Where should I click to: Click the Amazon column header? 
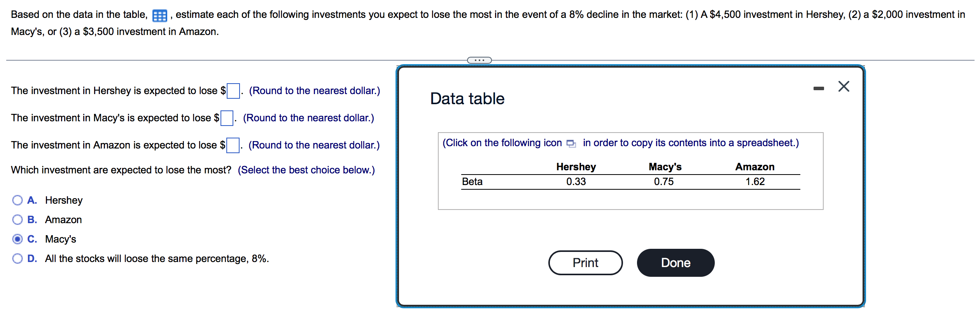754,167
